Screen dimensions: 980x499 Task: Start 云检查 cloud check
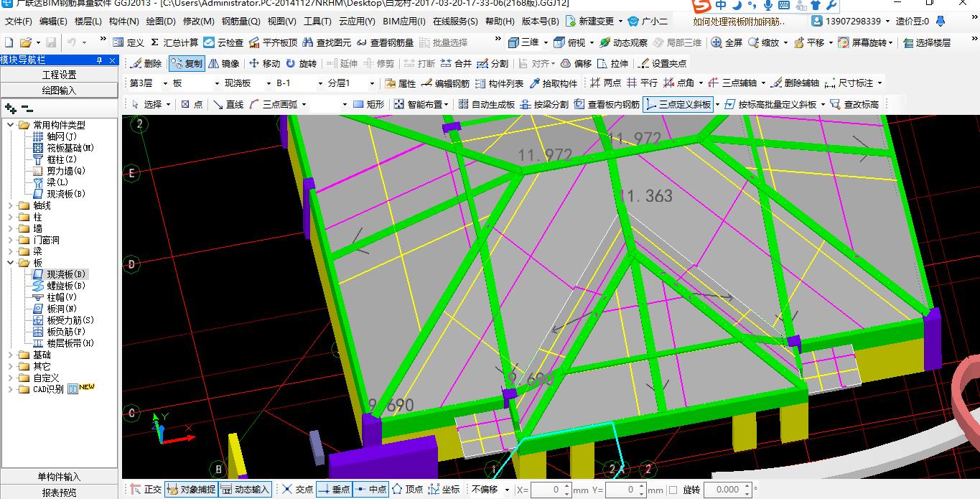point(223,43)
